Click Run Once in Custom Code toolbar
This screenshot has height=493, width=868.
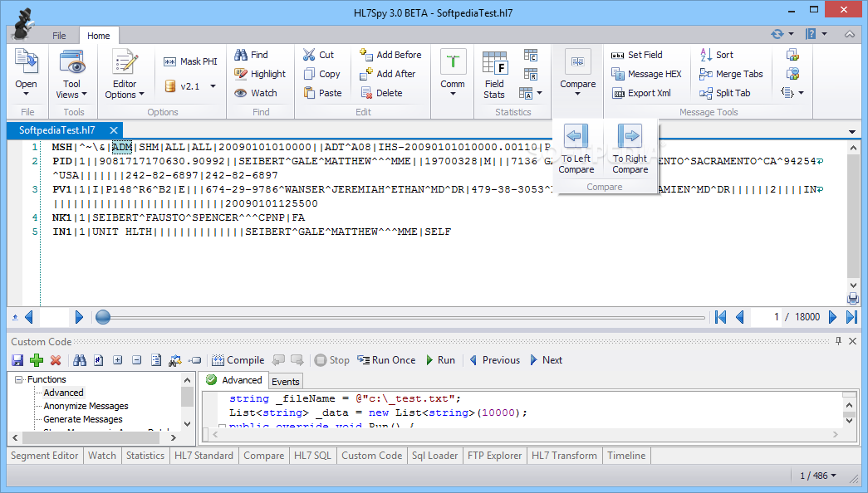(x=386, y=360)
